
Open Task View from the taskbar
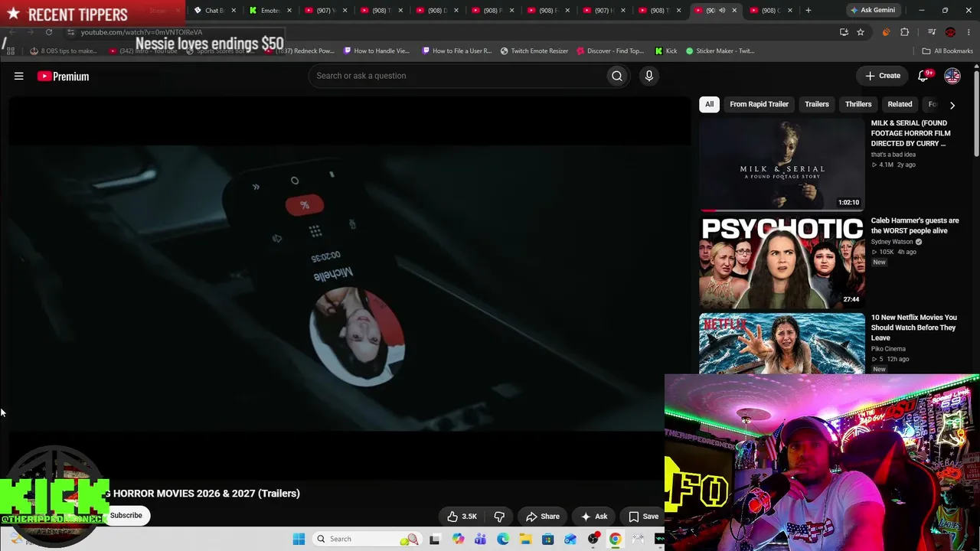435,539
